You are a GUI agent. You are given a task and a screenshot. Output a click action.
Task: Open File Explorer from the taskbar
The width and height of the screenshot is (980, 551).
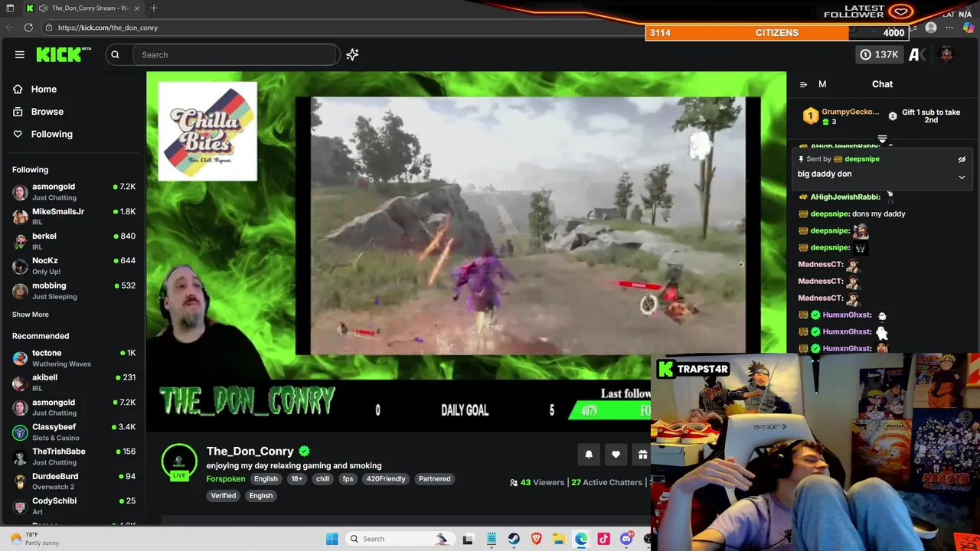point(559,539)
